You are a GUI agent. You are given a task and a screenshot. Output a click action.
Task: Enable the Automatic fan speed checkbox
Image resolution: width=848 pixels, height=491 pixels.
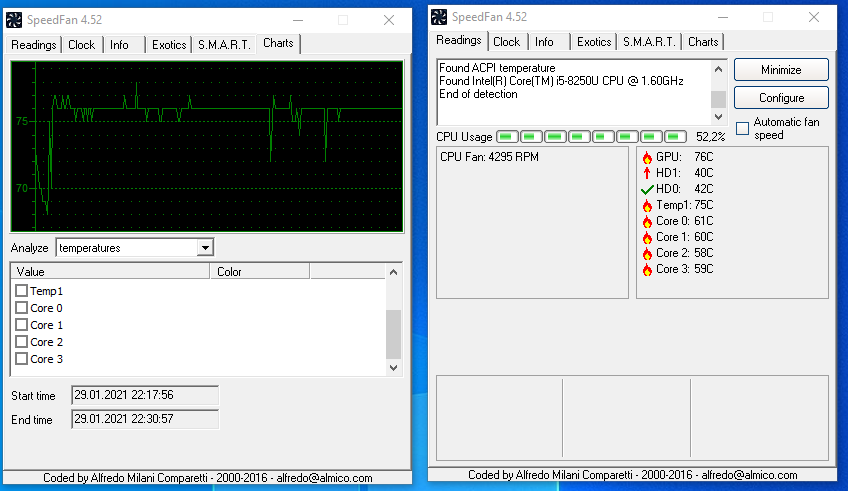[x=743, y=129]
